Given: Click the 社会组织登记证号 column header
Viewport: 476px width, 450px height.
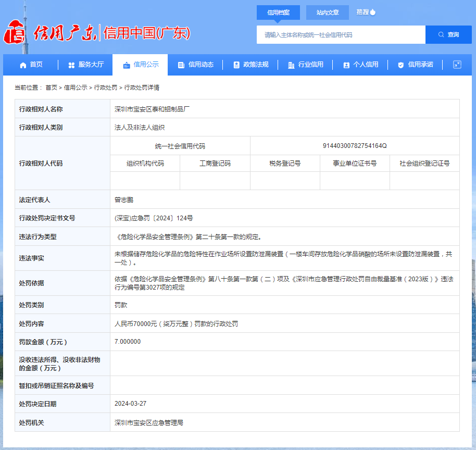Looking at the screenshot, I should coord(424,164).
